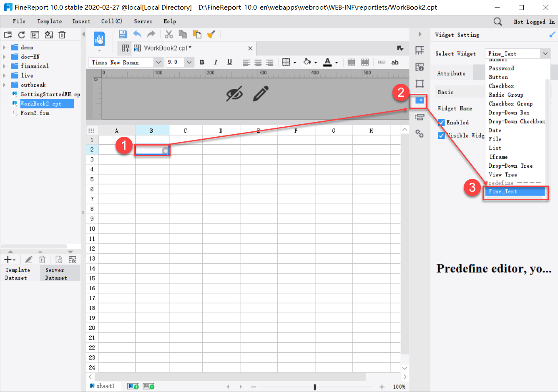Select Fine_Text from the widget list
The height and width of the screenshot is (392, 558).
(x=515, y=191)
